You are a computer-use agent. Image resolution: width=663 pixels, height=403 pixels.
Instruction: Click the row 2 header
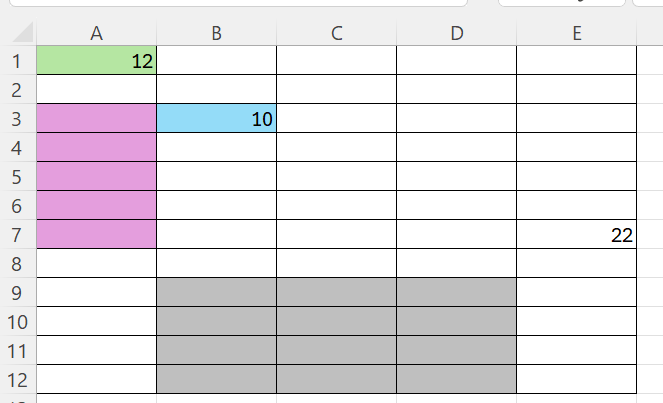[17, 90]
